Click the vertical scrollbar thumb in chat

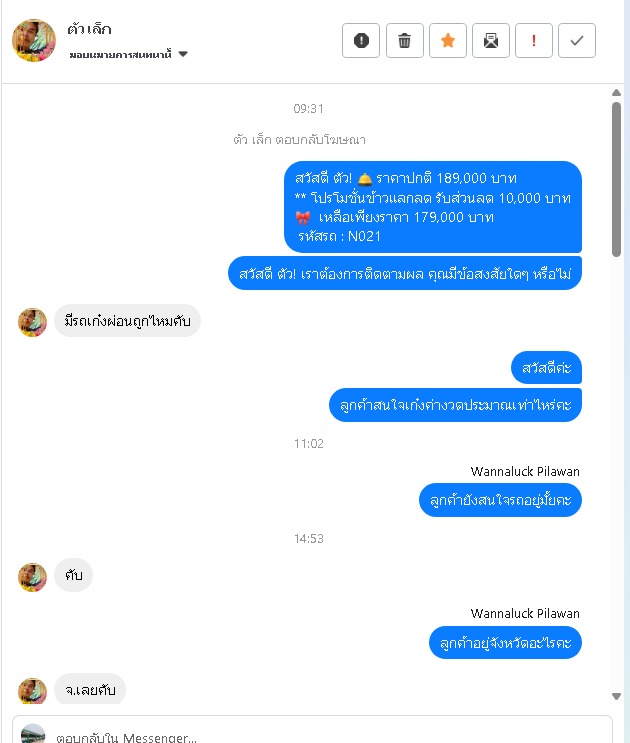coord(616,180)
